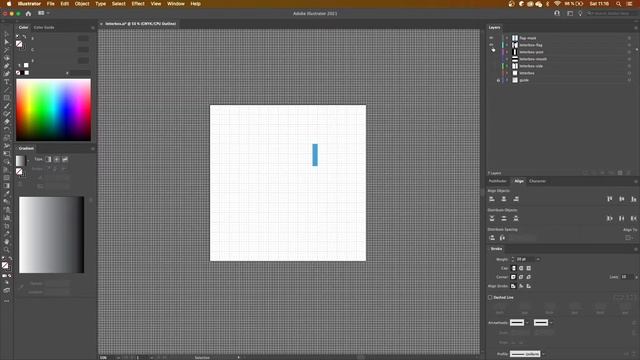Click horizontal align center icon
The image size is (640, 360).
point(504,199)
